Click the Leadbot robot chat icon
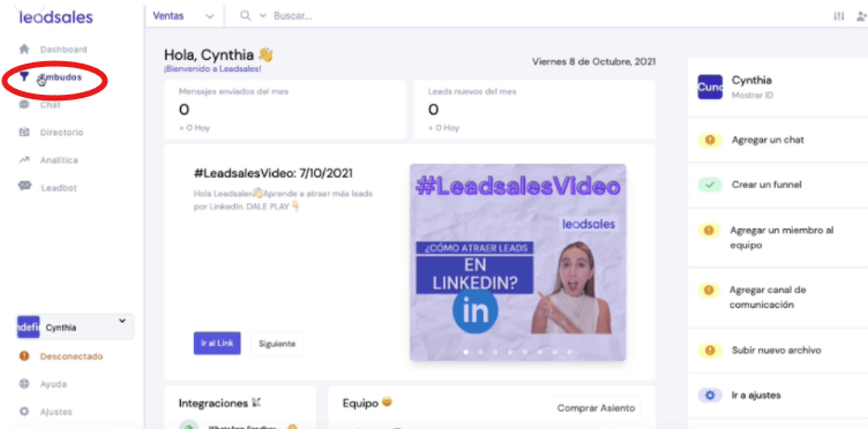Screen dimensions: 868x429 pyautogui.click(x=25, y=186)
